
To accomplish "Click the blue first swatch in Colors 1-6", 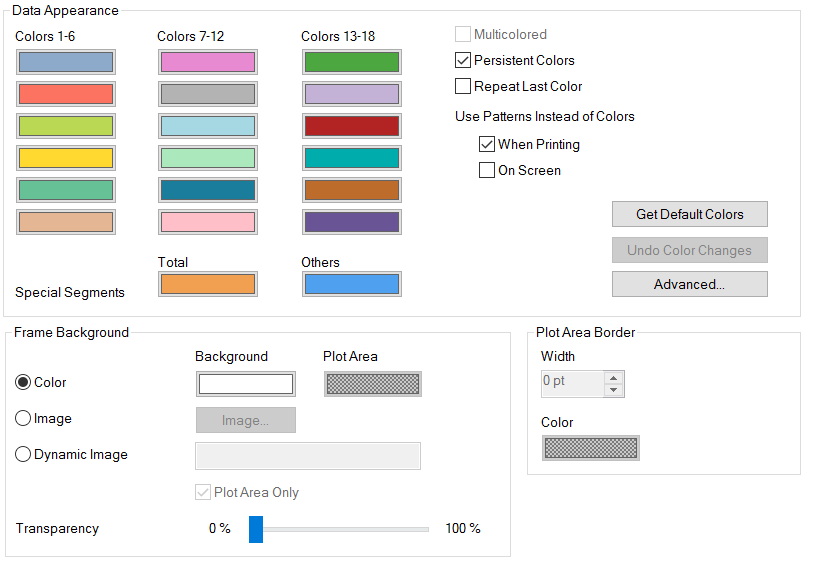I will pyautogui.click(x=65, y=62).
